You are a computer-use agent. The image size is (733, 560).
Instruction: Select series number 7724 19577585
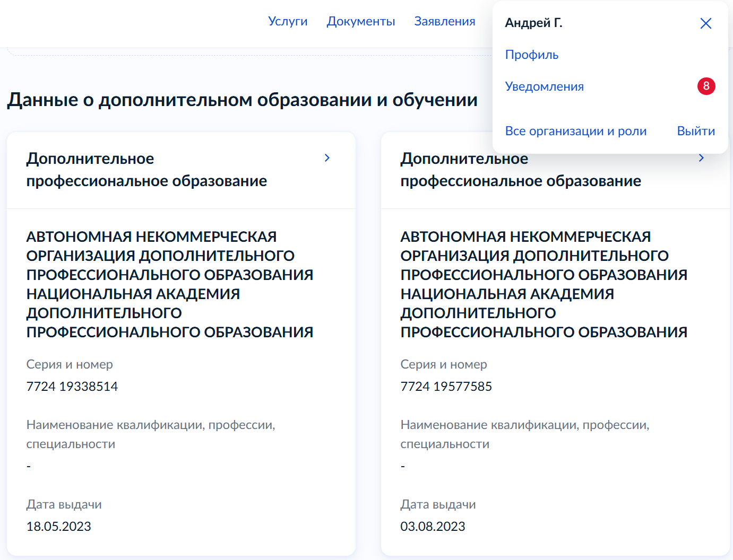[x=446, y=386]
